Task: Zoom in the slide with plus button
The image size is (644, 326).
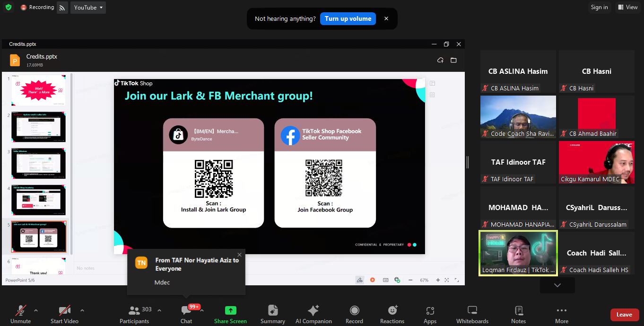Action: pos(438,280)
